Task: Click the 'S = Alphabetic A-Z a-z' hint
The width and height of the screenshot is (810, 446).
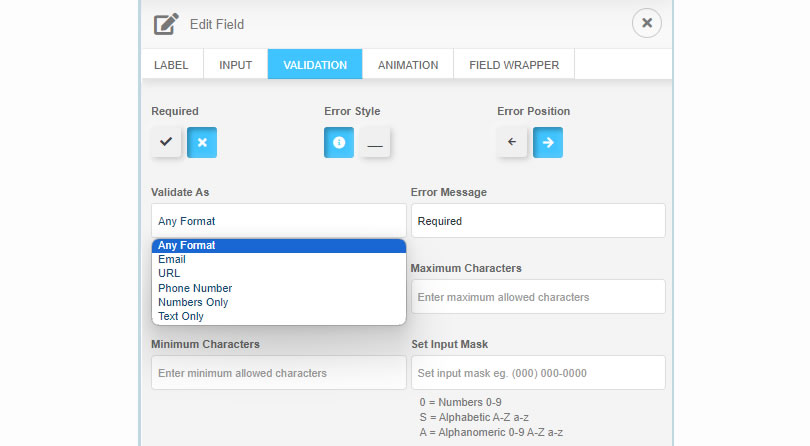Action: [474, 417]
